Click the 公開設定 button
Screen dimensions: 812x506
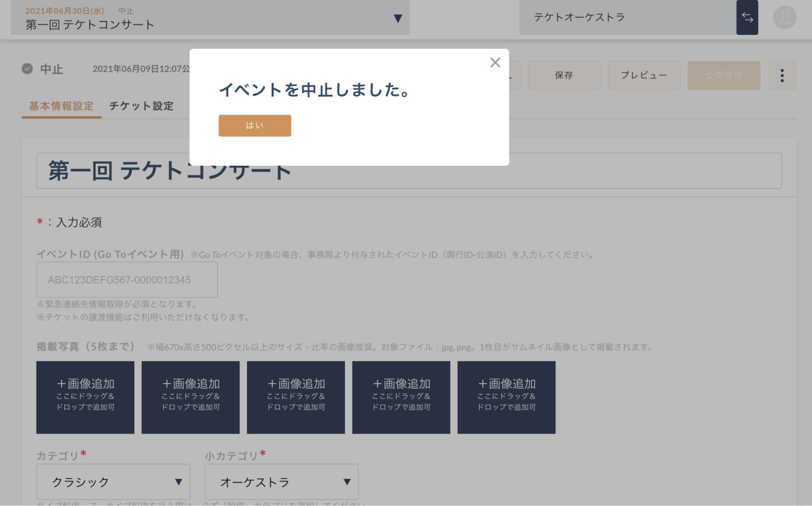(724, 76)
